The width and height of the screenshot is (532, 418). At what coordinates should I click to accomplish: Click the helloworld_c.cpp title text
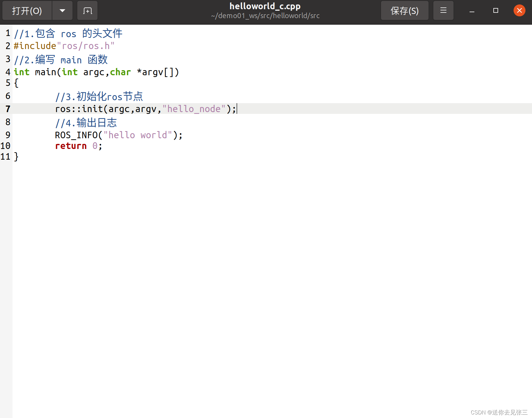click(265, 6)
